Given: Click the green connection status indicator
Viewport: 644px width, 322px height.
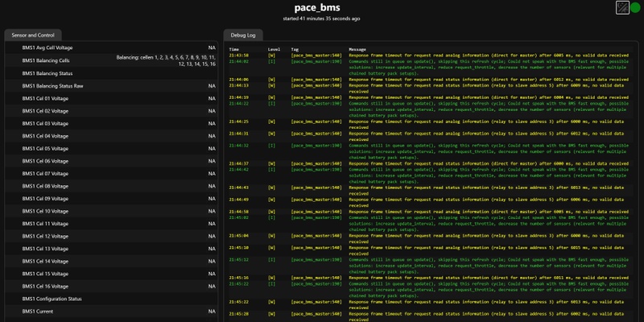Looking at the screenshot, I should [x=635, y=7].
